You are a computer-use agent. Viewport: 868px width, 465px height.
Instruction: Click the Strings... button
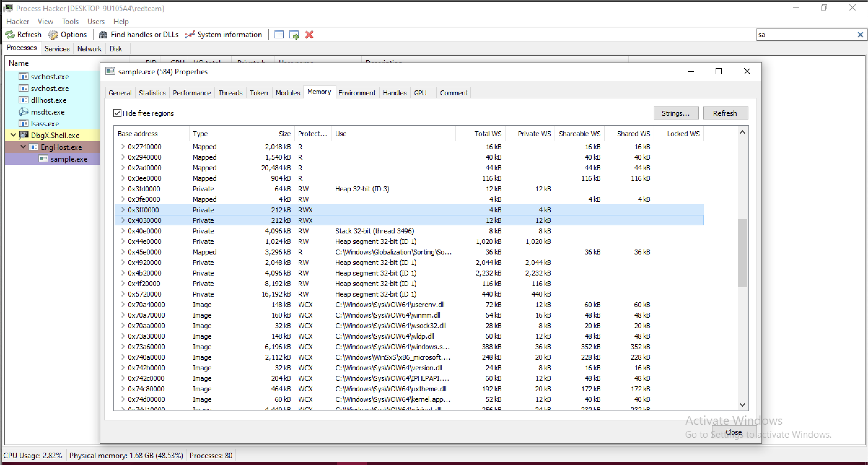676,113
